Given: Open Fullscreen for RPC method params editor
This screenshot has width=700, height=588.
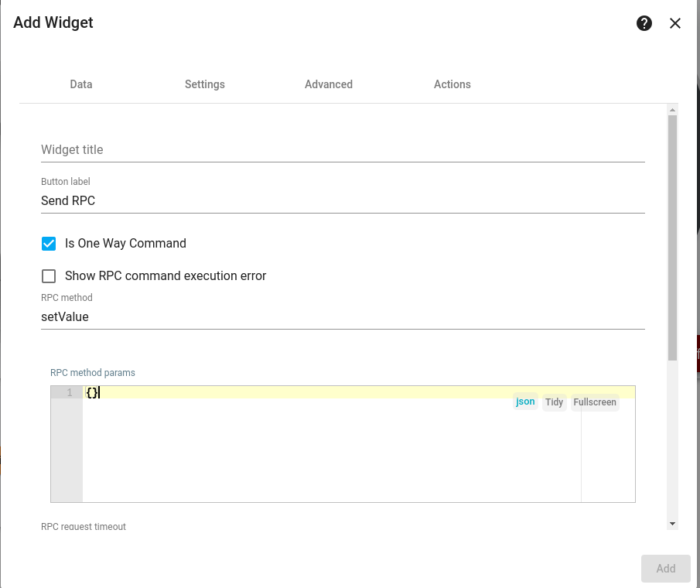Looking at the screenshot, I should pyautogui.click(x=594, y=402).
